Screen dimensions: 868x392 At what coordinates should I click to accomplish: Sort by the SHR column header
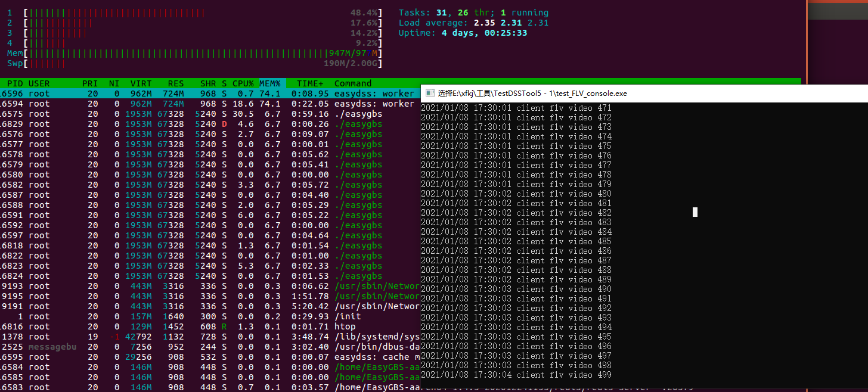[208, 83]
